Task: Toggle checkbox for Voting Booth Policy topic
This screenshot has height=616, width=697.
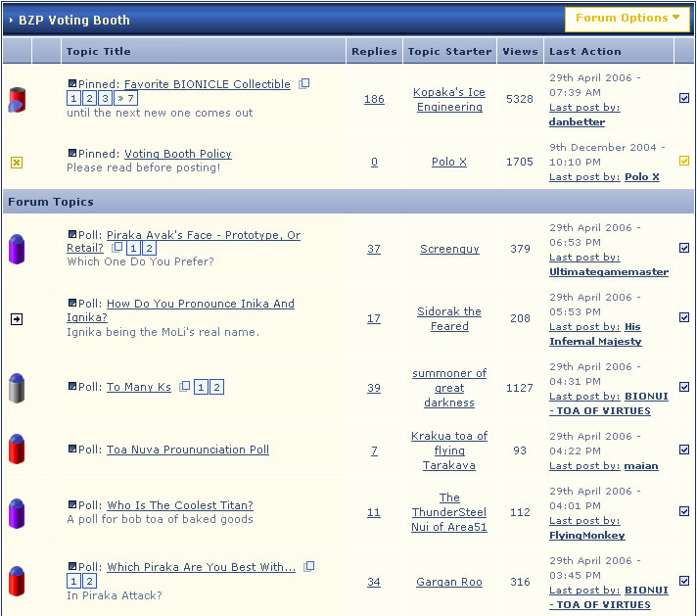Action: pyautogui.click(x=684, y=161)
